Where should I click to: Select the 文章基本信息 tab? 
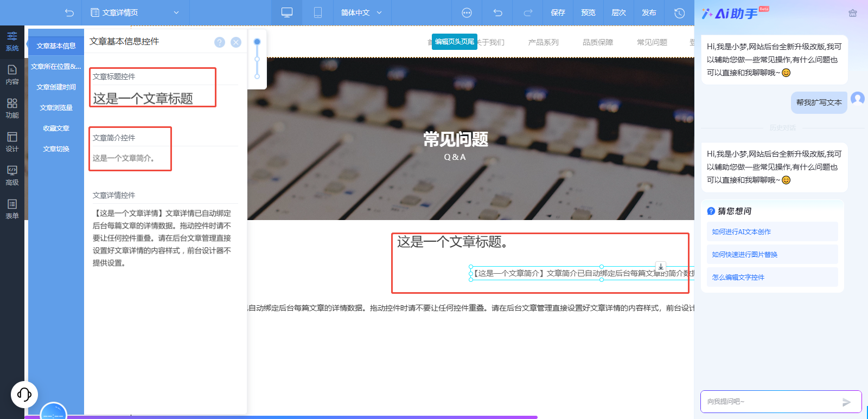coord(56,46)
